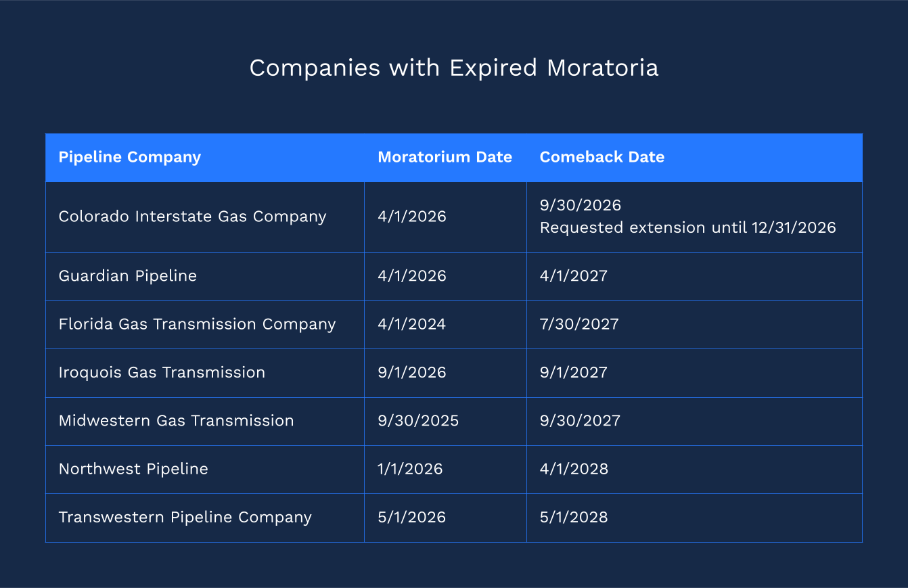908x588 pixels.
Task: Select the 1/1/2026 moratorium date cell
Action: click(x=410, y=469)
